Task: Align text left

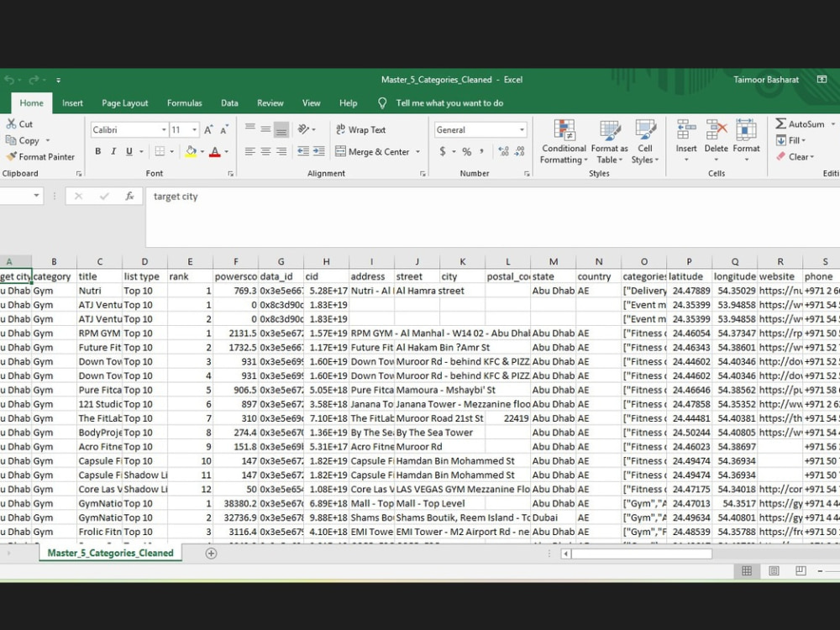Action: point(250,151)
